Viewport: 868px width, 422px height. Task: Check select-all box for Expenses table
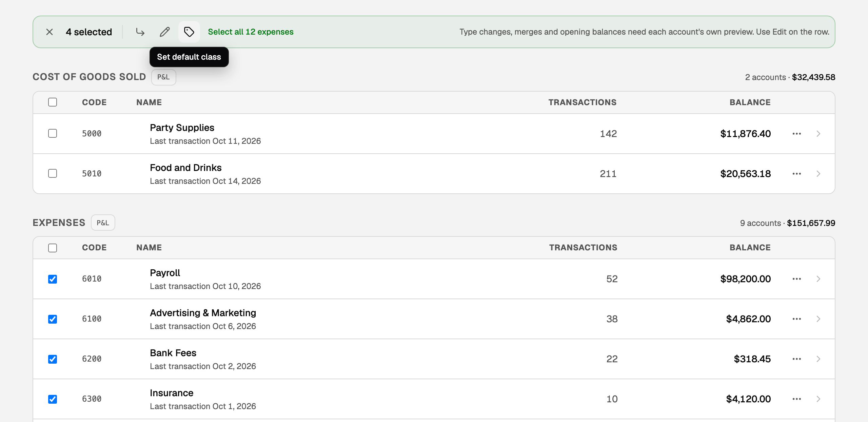coord(53,248)
